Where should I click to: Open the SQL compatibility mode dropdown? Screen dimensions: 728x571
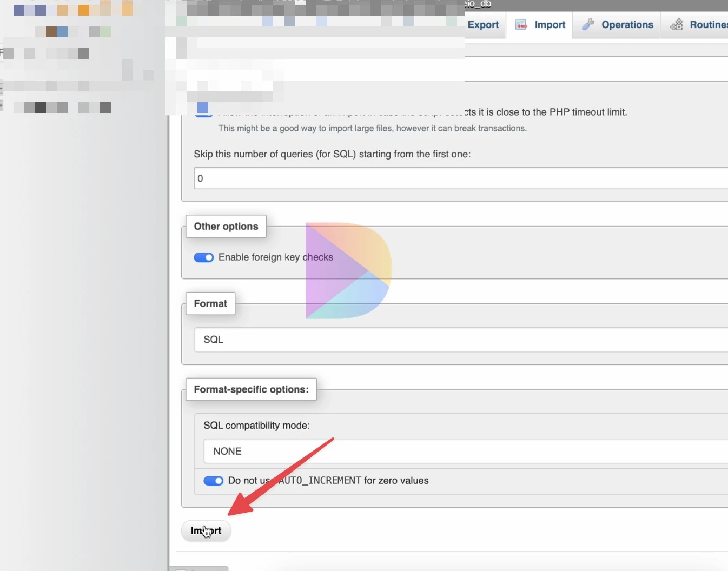click(466, 452)
